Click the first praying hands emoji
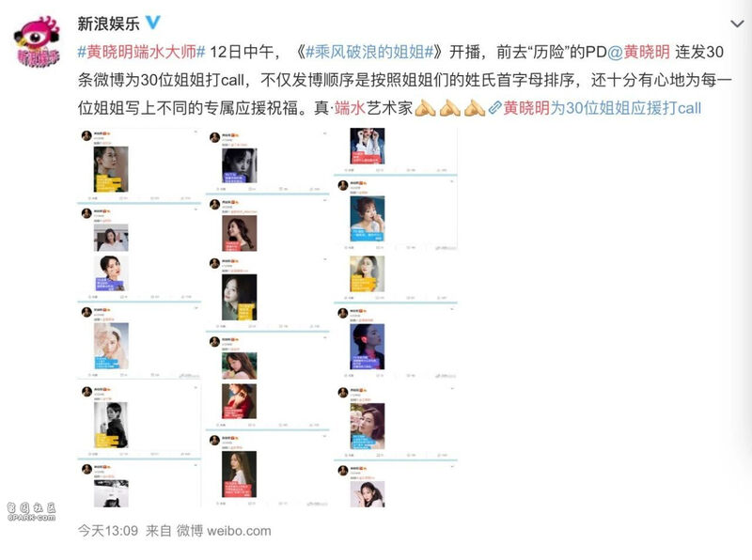 [425, 108]
